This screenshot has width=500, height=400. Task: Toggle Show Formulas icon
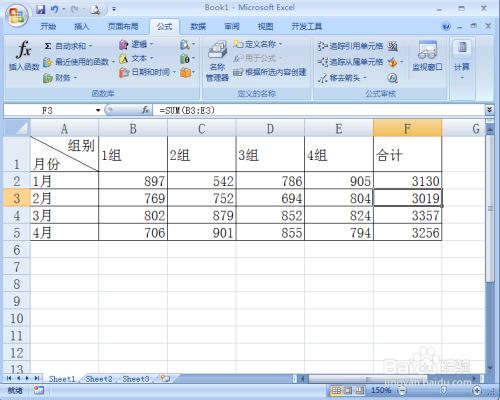coord(393,46)
